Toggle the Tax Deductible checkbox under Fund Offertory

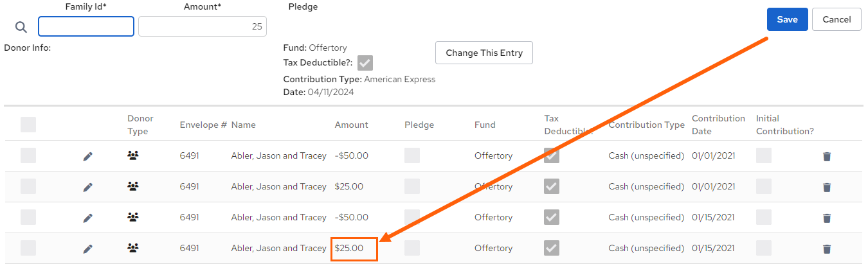tap(365, 63)
